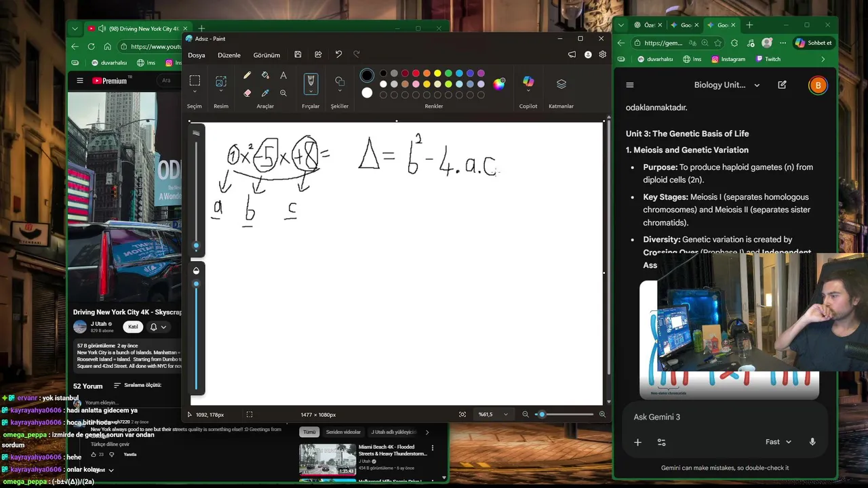Screen dimensions: 868x488
Task: Go to YouTube browser home page
Action: [x=107, y=46]
